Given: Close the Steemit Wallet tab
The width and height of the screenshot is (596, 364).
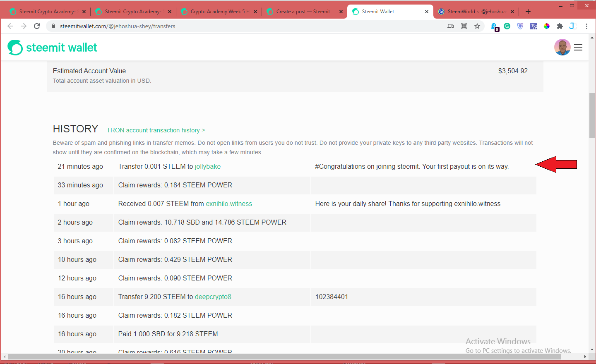Looking at the screenshot, I should click(427, 12).
